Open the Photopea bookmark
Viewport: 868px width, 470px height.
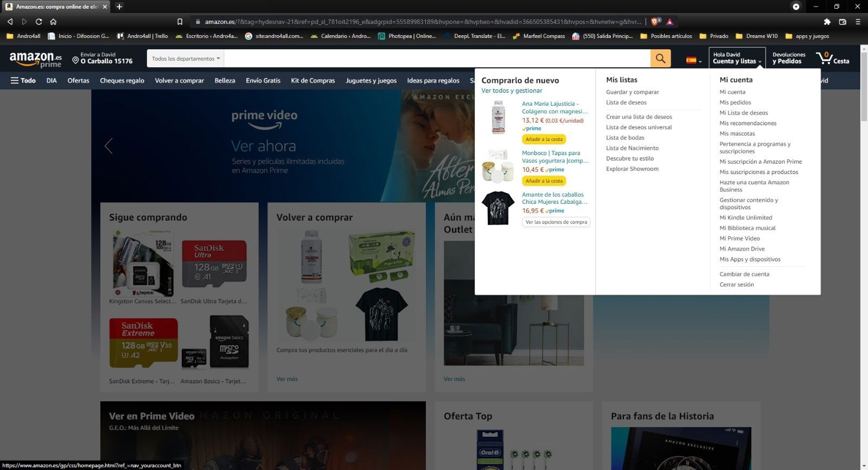[x=407, y=36]
